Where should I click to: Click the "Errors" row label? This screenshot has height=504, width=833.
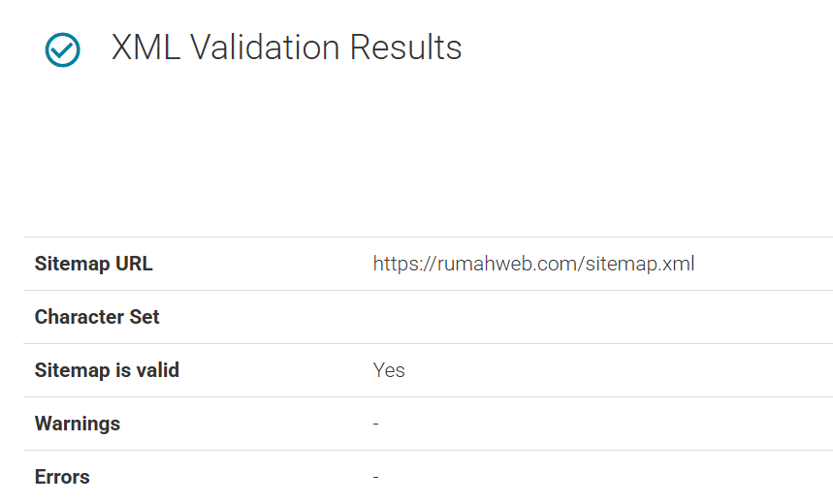62,477
